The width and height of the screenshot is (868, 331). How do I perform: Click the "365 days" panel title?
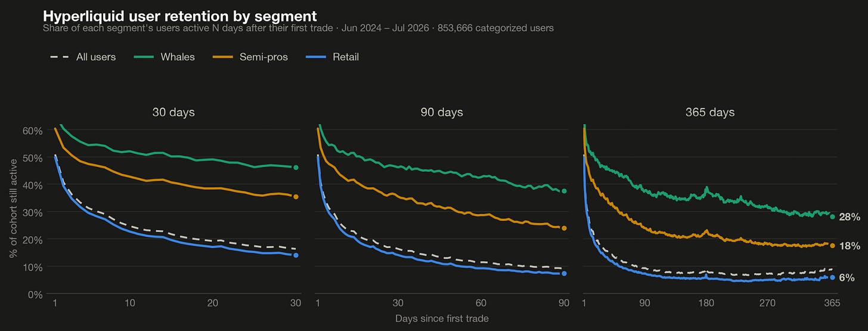tap(710, 112)
